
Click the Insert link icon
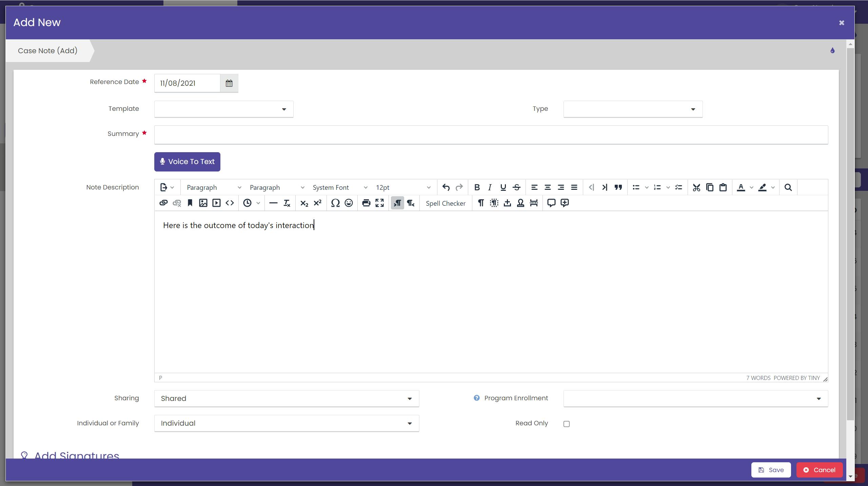click(x=163, y=203)
